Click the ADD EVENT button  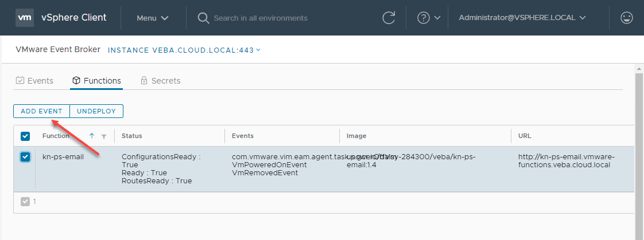(41, 111)
